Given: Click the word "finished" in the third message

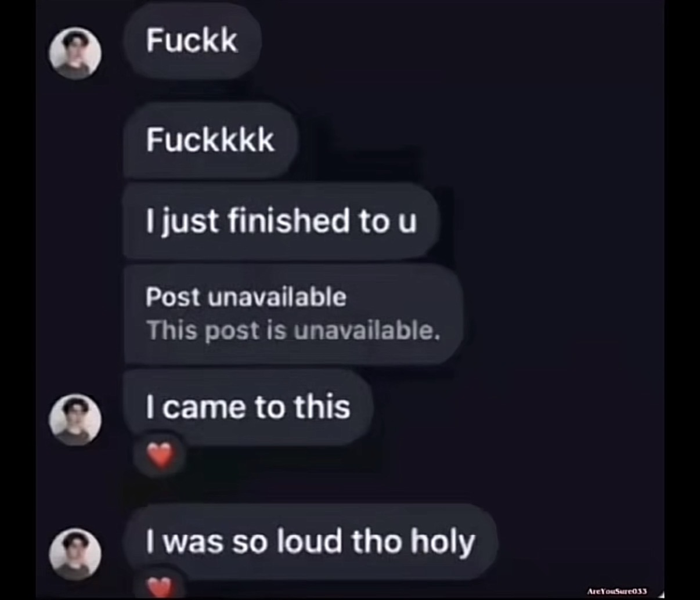Looking at the screenshot, I should (288, 221).
